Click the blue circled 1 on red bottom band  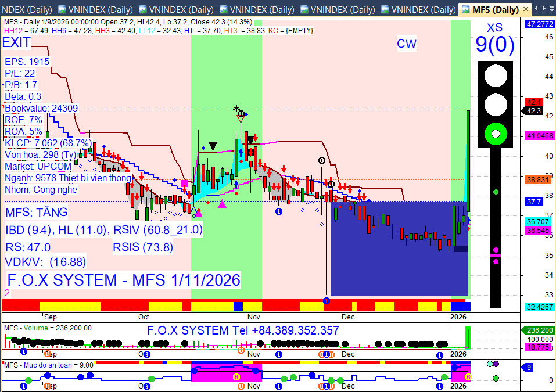327,301
